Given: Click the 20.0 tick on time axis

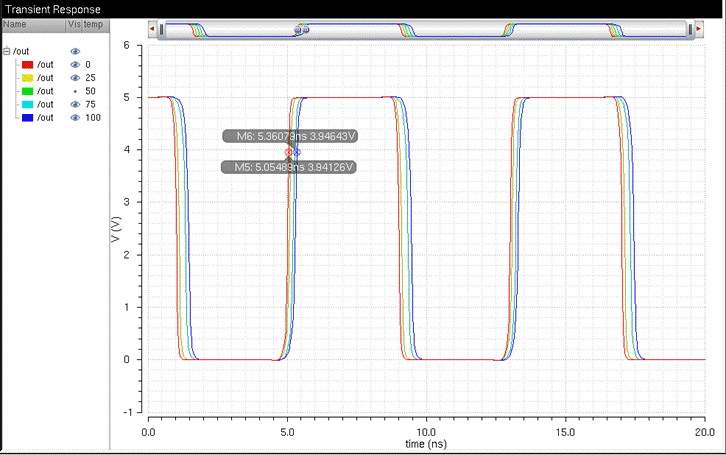Looking at the screenshot, I should click(x=705, y=432).
